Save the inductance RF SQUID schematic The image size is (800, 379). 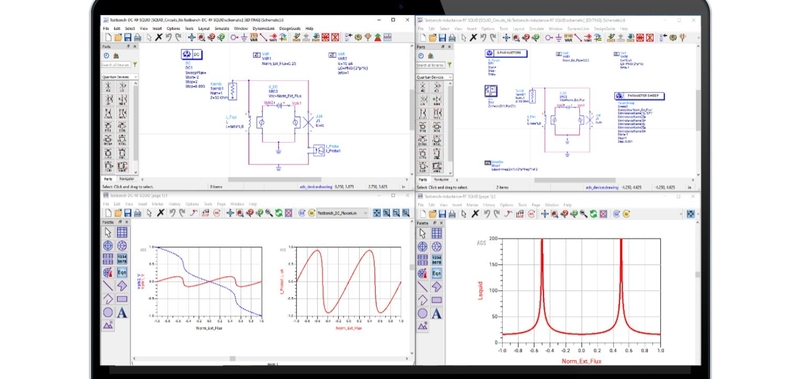[x=442, y=37]
